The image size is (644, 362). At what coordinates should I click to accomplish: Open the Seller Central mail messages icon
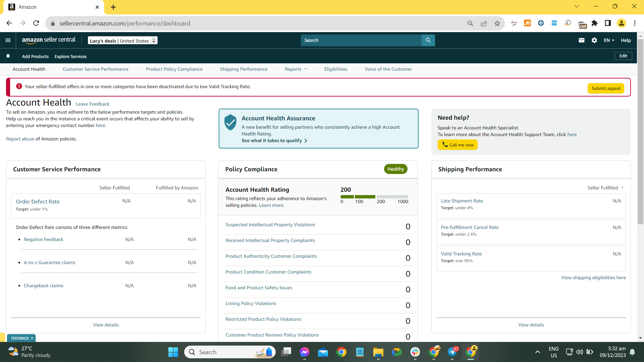(582, 40)
